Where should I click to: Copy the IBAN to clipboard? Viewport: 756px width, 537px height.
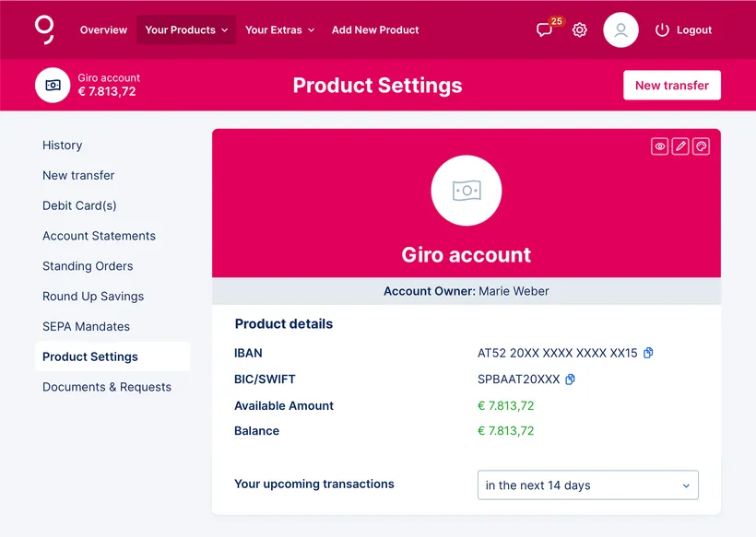(648, 353)
